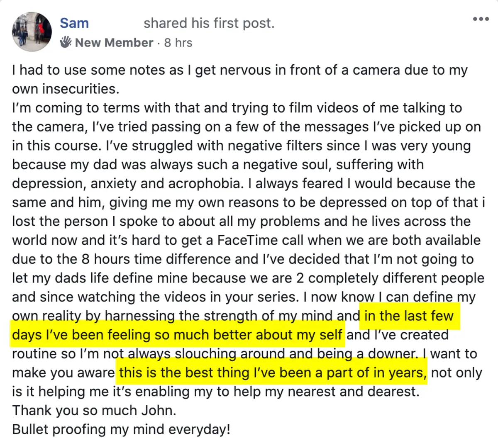Click "Bullet proofing my mind everyday!" line
The width and height of the screenshot is (498, 448).
(x=121, y=430)
